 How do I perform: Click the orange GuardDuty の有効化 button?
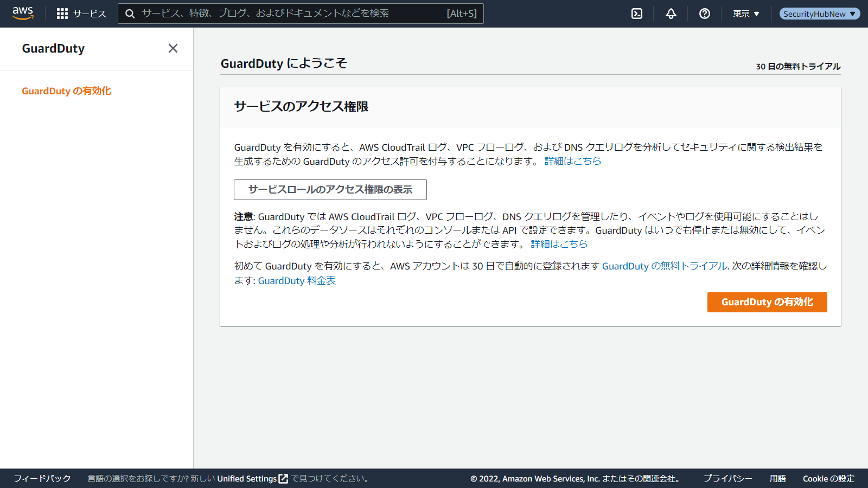(x=767, y=302)
